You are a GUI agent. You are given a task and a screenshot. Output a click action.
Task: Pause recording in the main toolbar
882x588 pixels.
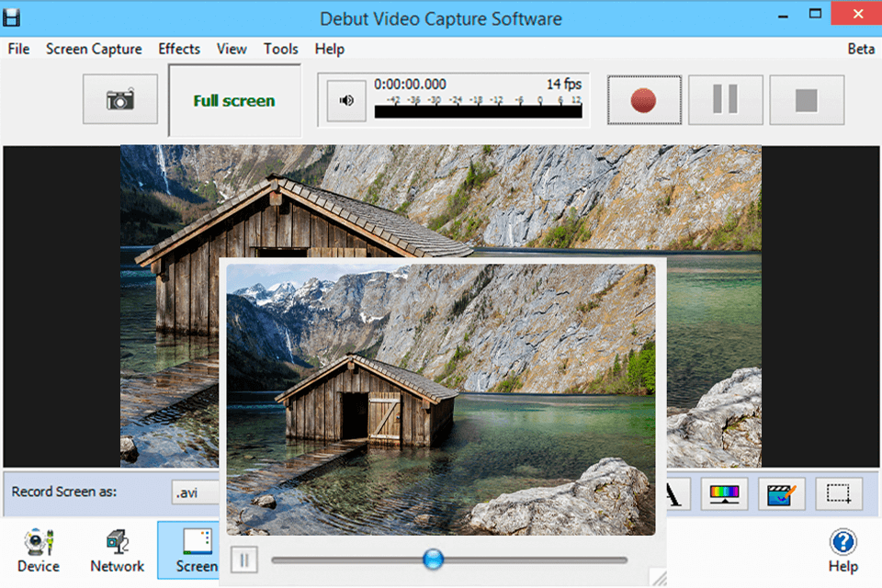tap(726, 100)
